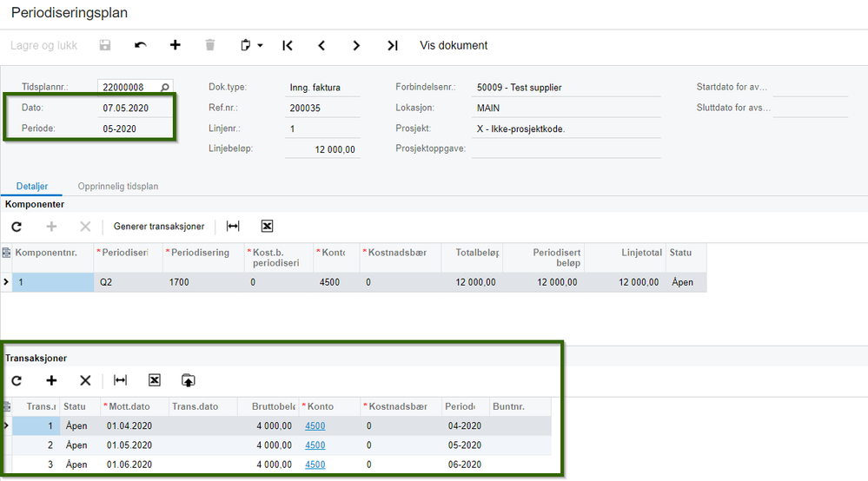Click the Startdato for avskrivning field
Image resolution: width=868 pixels, height=481 pixels.
pyautogui.click(x=810, y=88)
